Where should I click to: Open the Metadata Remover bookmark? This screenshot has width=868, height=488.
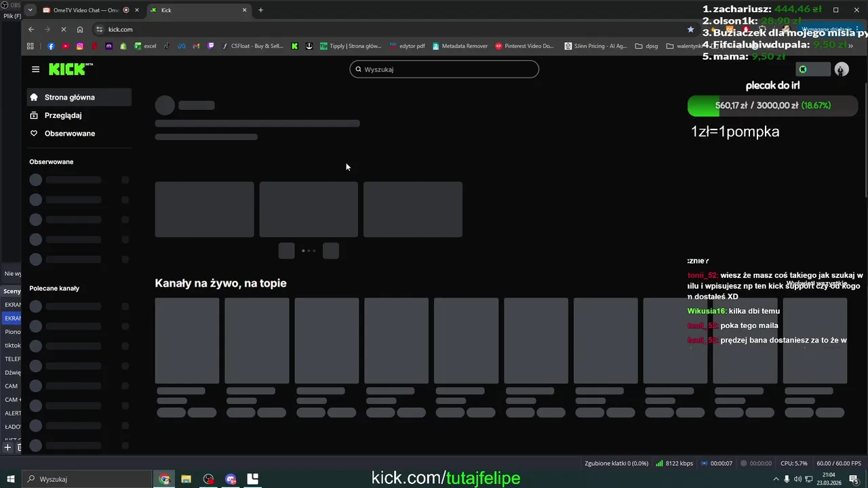click(x=459, y=46)
